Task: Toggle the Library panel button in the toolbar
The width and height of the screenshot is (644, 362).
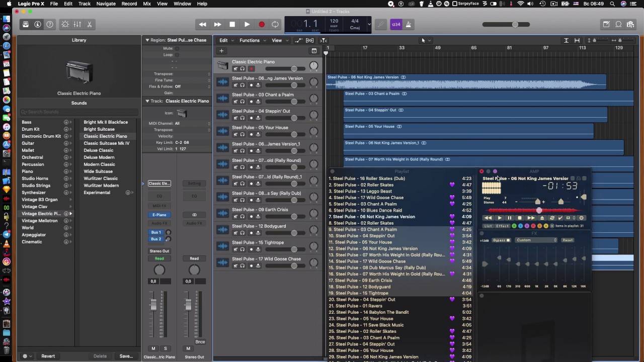Action: pos(26,24)
